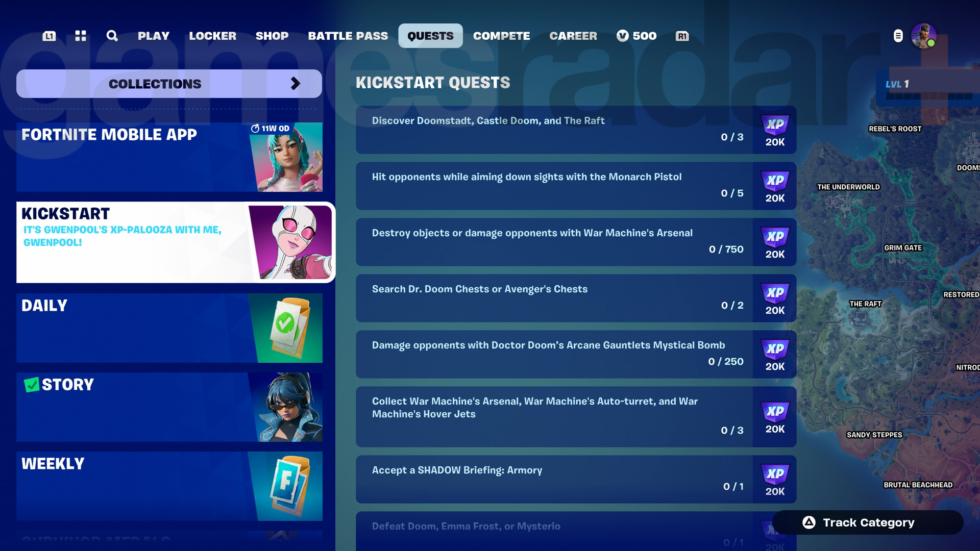Expand Collections using the chevron arrow

(x=295, y=83)
